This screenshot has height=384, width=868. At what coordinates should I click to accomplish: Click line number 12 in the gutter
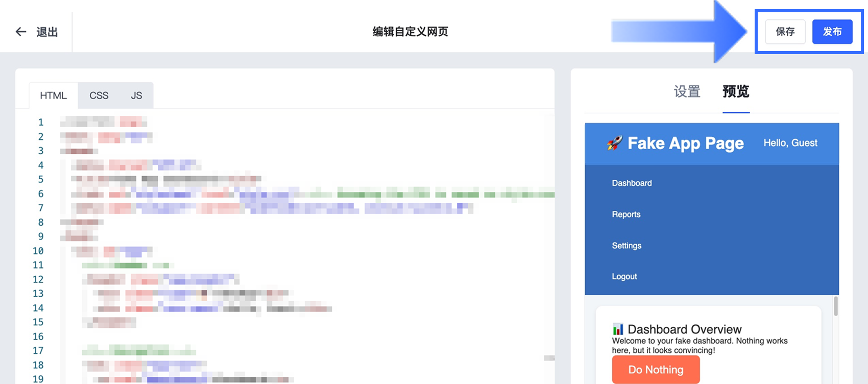point(38,279)
